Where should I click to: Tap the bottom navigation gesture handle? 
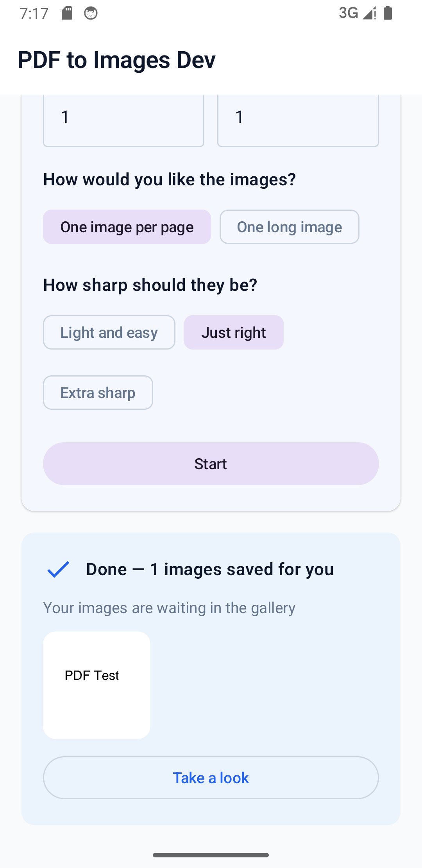(211, 855)
